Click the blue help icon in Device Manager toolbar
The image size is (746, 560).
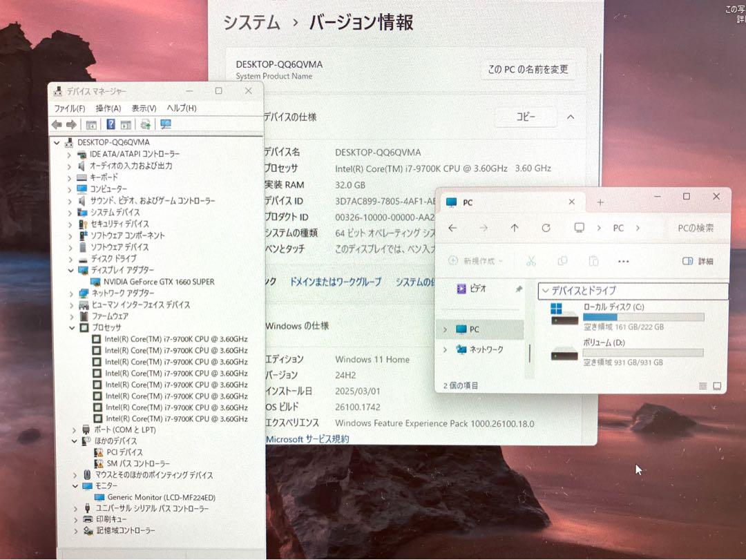[x=111, y=125]
